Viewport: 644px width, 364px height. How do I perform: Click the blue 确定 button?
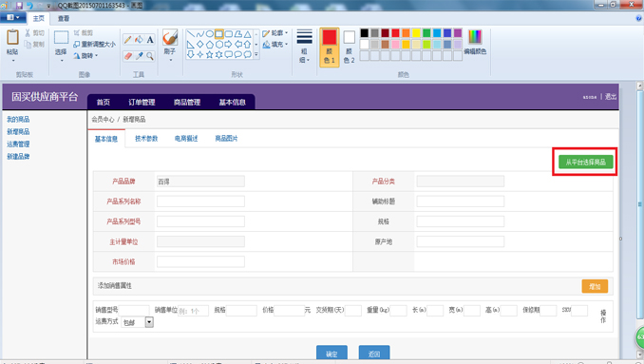[x=331, y=354]
